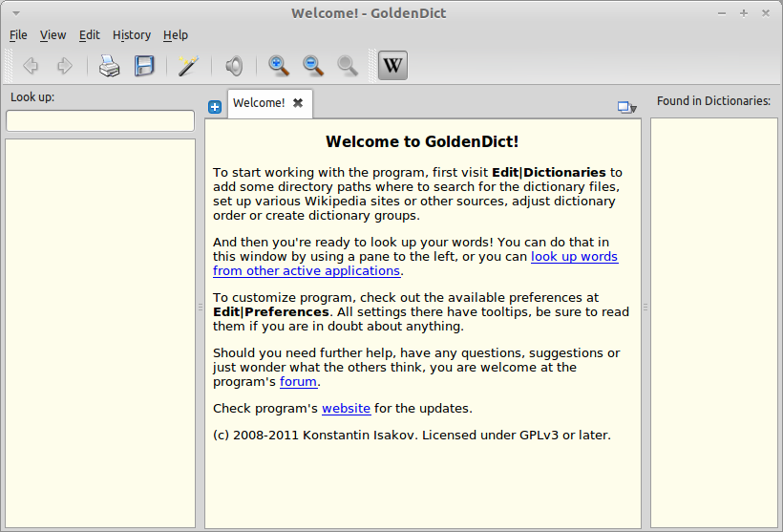Click the 'Edit|Dictionaries' bold text

click(x=549, y=172)
